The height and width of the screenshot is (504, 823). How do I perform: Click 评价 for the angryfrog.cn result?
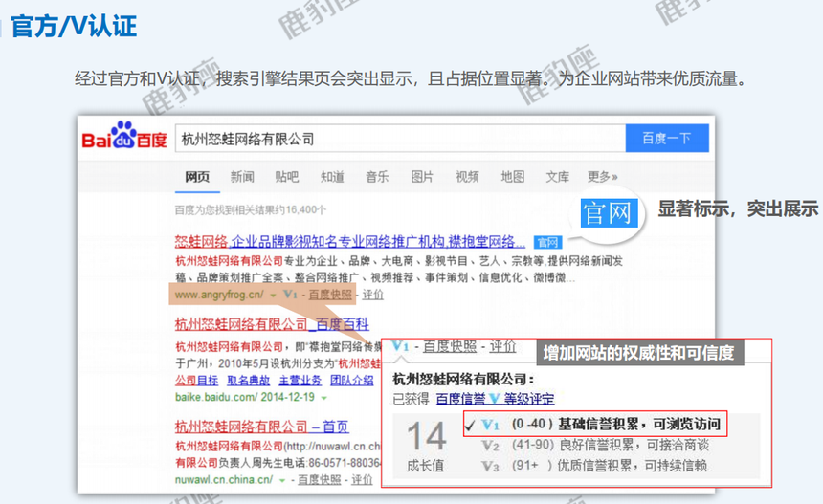tap(372, 295)
